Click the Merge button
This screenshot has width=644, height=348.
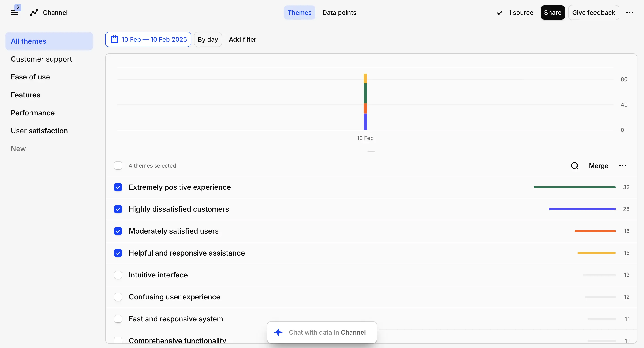click(598, 166)
